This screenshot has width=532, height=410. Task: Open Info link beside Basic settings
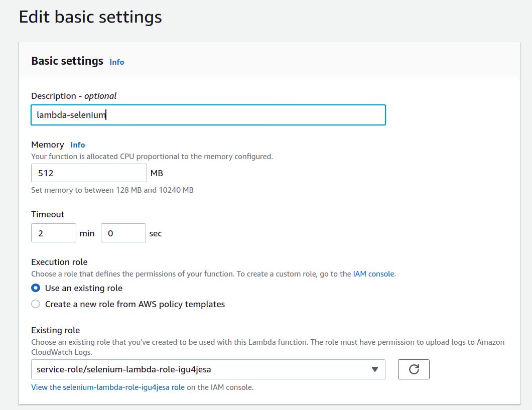(x=117, y=62)
